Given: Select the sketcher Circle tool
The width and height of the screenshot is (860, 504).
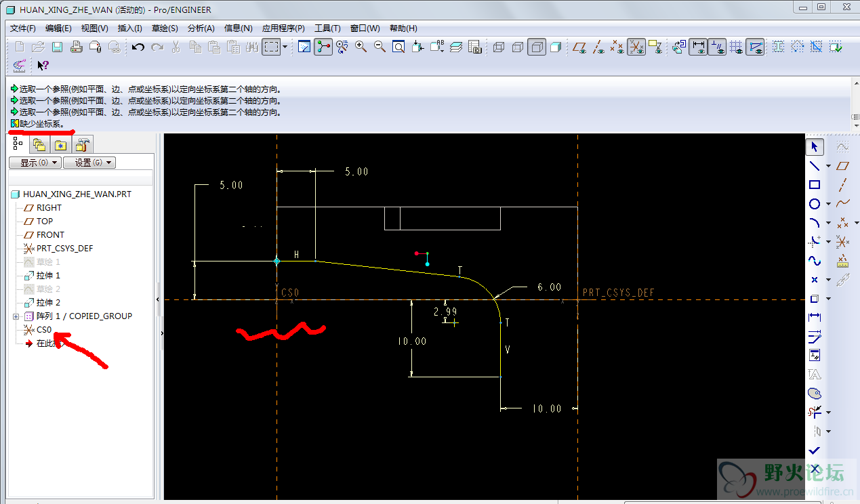Looking at the screenshot, I should (x=815, y=203).
